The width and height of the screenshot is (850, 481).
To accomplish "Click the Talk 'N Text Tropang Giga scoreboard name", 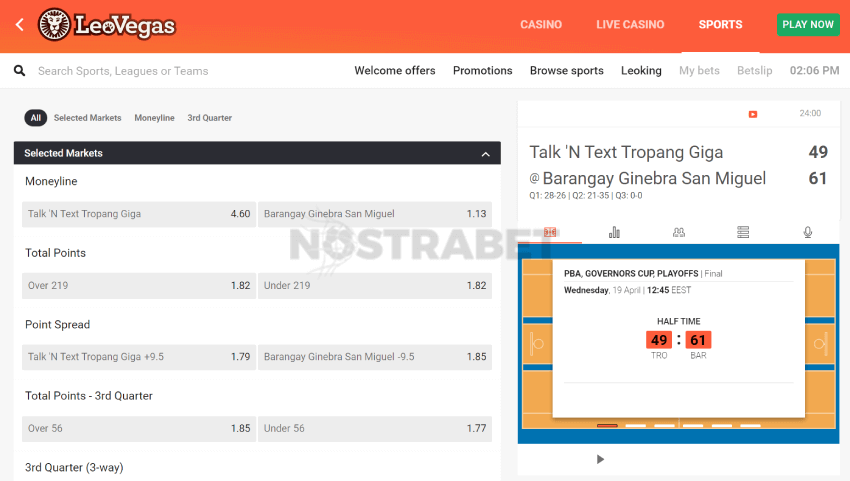I will (626, 152).
